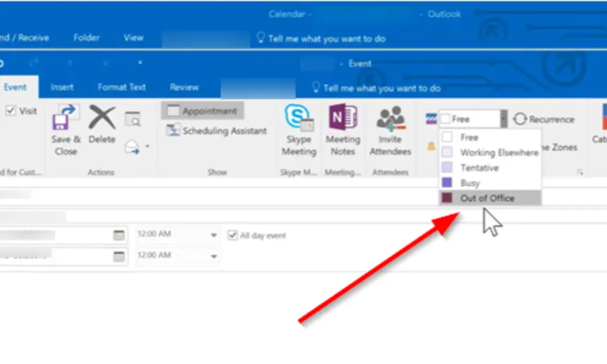This screenshot has height=364, width=607.
Task: Click the Options group dialog launcher
Action: point(580,172)
